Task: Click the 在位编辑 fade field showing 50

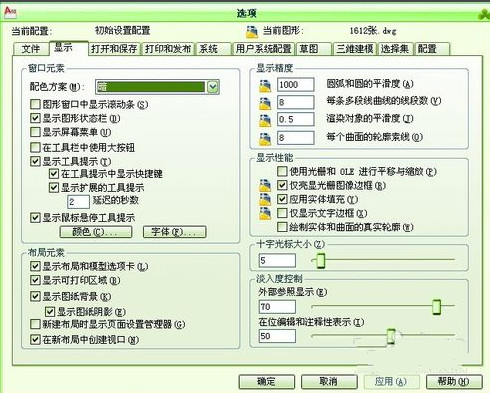Action: 277,336
